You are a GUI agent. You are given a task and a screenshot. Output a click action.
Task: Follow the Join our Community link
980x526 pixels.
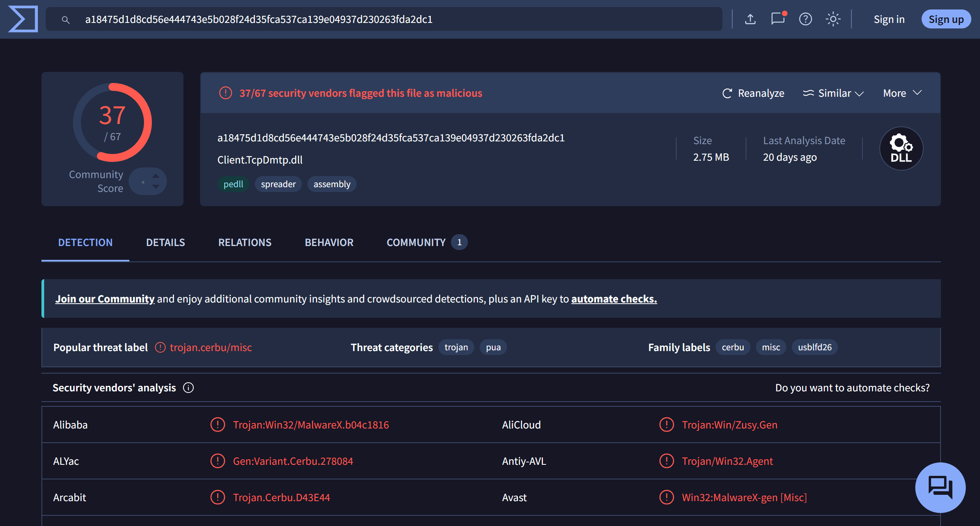[105, 299]
